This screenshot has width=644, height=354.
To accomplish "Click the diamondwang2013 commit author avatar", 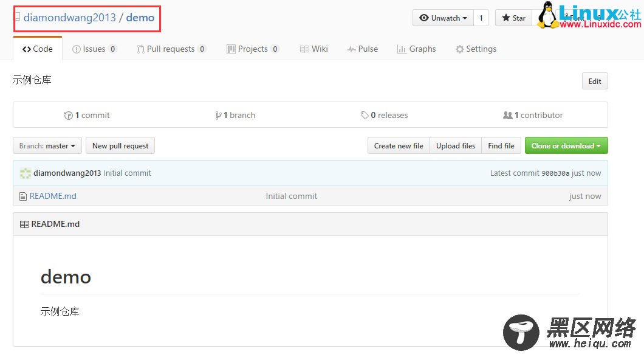I will click(26, 173).
